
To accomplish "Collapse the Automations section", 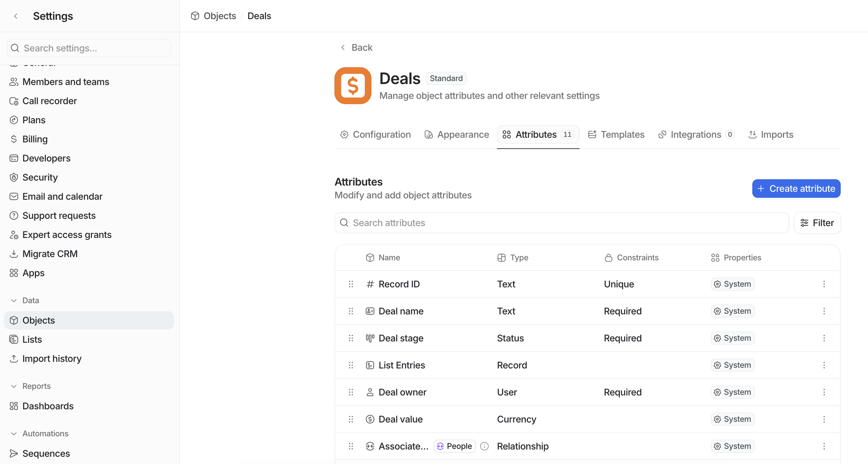I will click(14, 434).
